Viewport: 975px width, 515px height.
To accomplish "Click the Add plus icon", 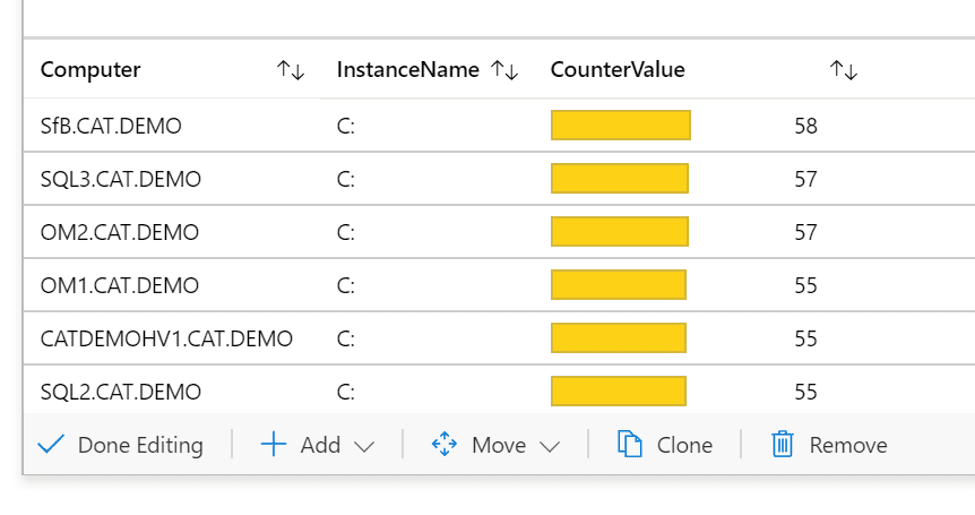I will point(273,444).
